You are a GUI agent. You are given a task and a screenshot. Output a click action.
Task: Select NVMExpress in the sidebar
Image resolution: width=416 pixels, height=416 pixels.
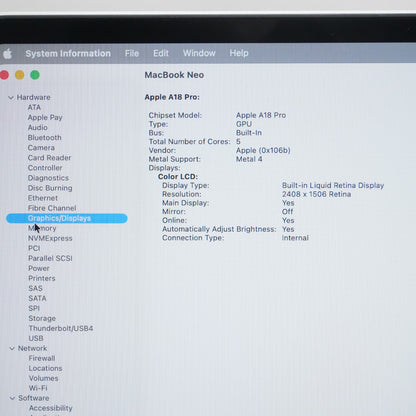[50, 238]
